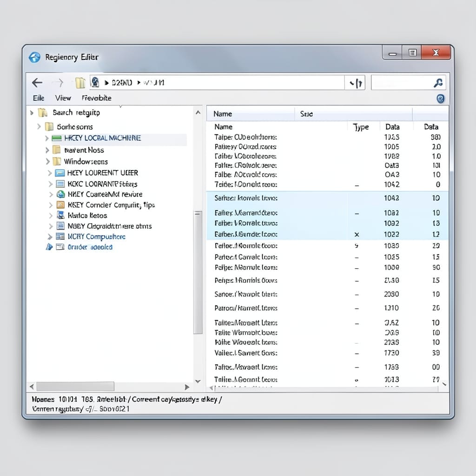
Task: Click the tree panel scroll up arrow
Action: tap(198, 112)
